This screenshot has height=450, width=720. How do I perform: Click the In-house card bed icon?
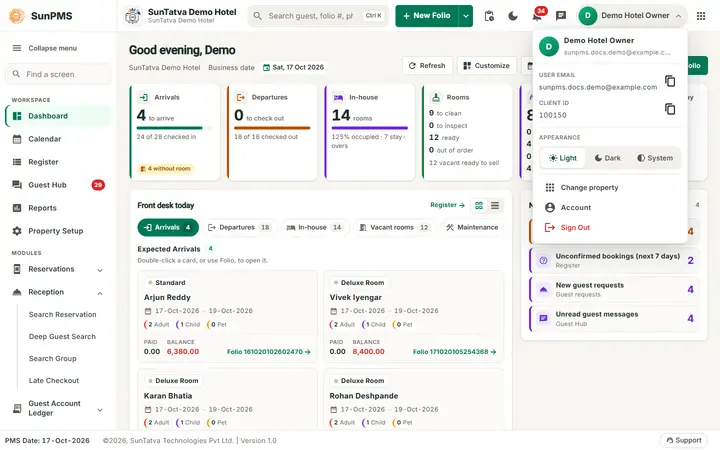338,97
